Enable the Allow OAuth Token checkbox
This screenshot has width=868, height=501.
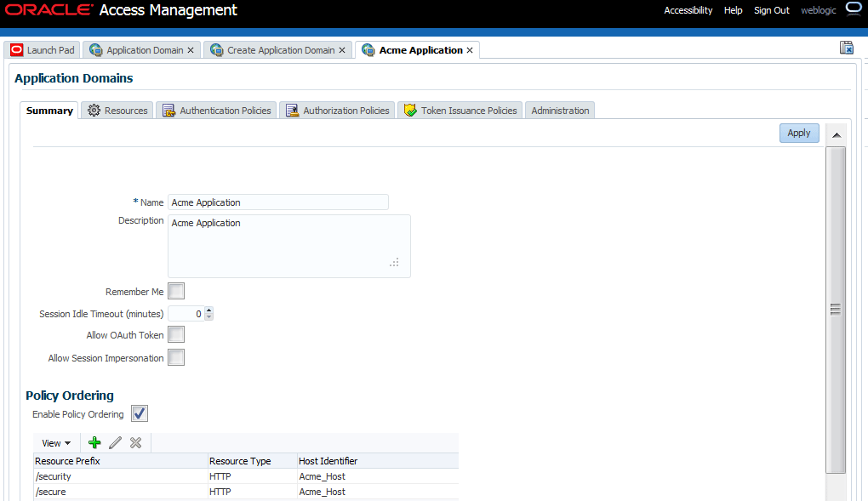click(x=176, y=334)
